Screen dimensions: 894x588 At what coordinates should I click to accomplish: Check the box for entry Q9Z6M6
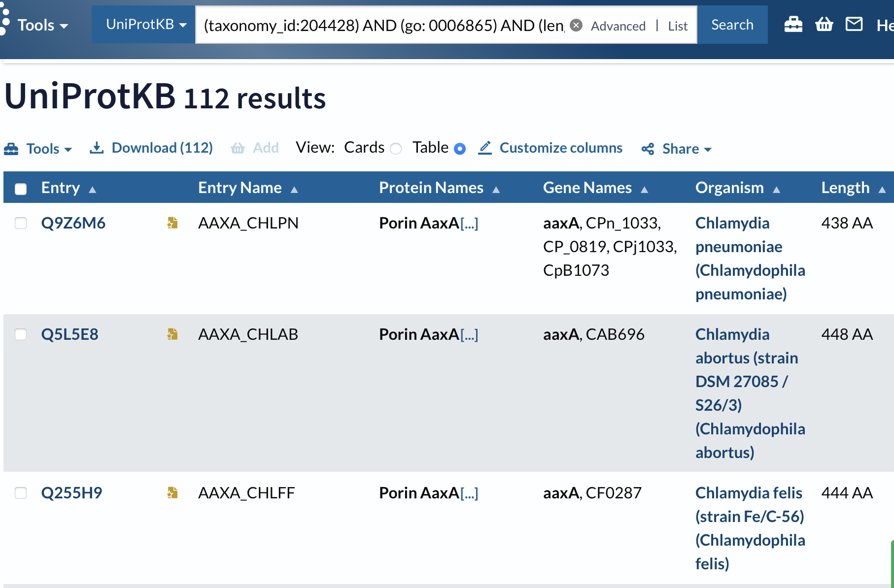21,223
